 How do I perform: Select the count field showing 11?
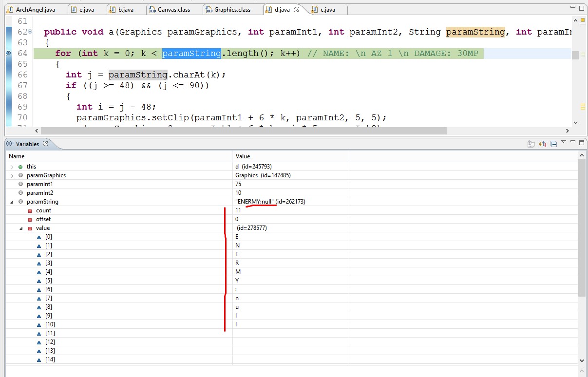pos(43,210)
